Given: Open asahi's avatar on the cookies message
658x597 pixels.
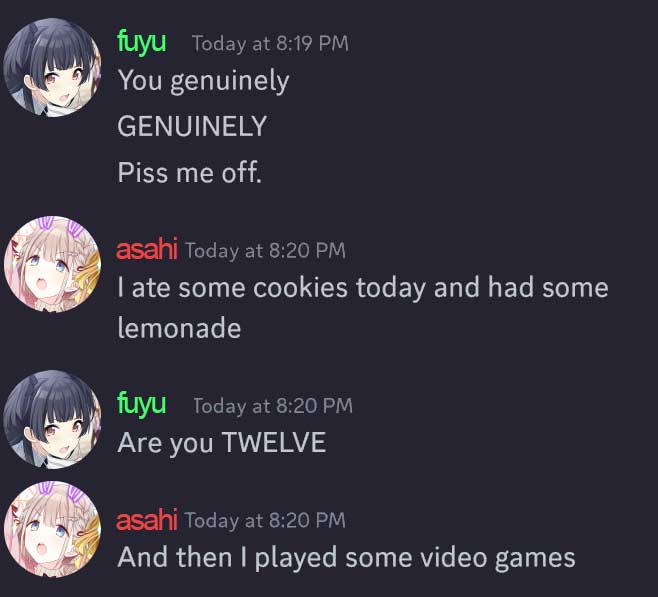Looking at the screenshot, I should (x=52, y=264).
